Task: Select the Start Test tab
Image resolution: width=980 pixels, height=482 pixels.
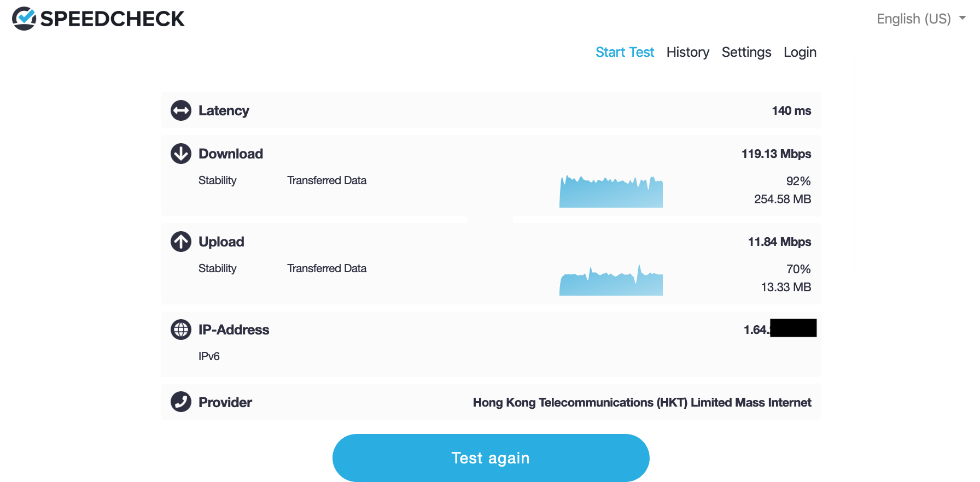Action: pos(625,52)
